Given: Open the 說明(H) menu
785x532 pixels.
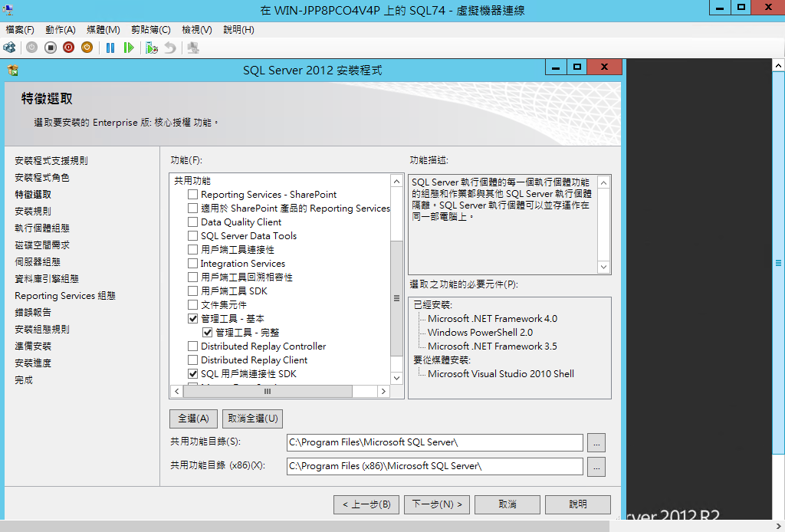Looking at the screenshot, I should tap(239, 30).
